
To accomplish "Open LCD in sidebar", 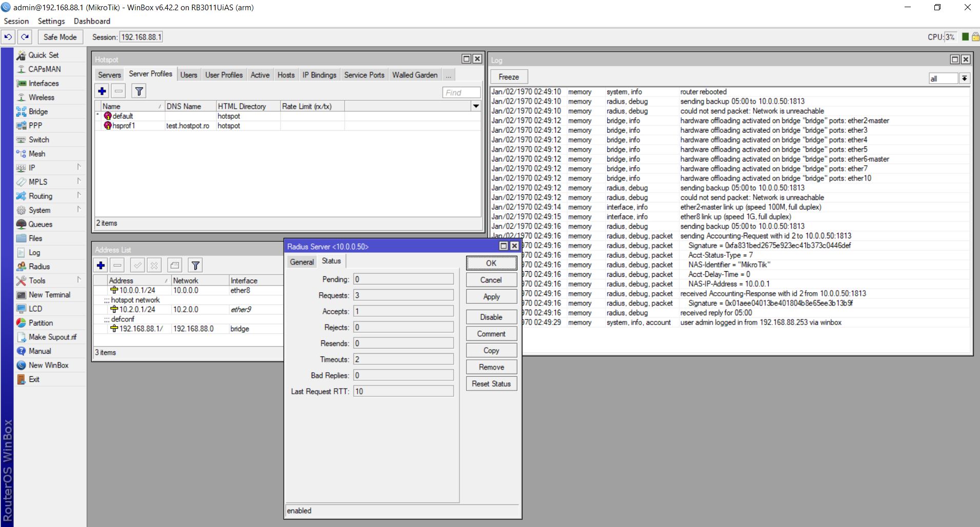I will click(x=35, y=309).
